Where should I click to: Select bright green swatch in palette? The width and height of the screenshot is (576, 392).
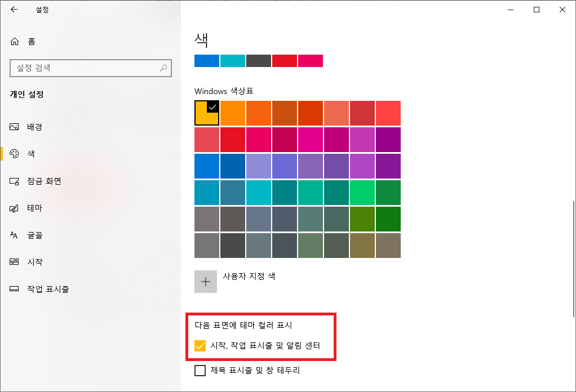(362, 192)
